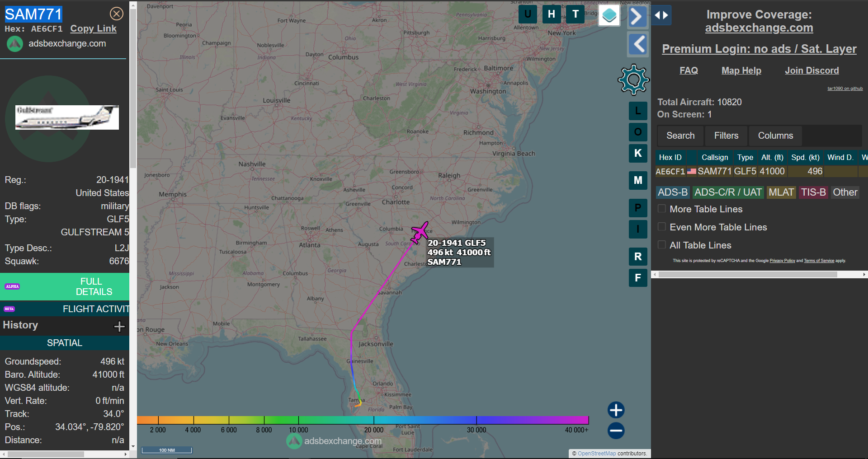Screen dimensions: 868x459
Task: Open the Search tab
Action: pos(680,136)
